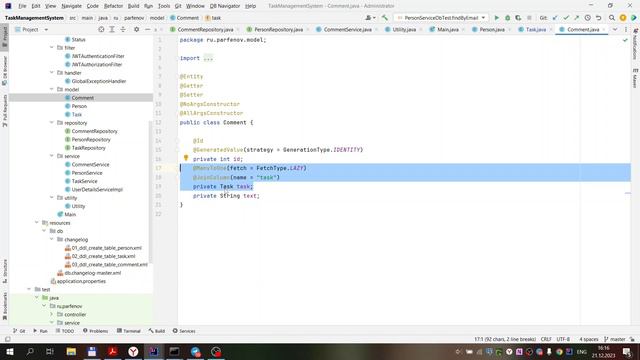Run the current configuration with the green play icon
The width and height of the screenshot is (640, 360).
click(496, 18)
